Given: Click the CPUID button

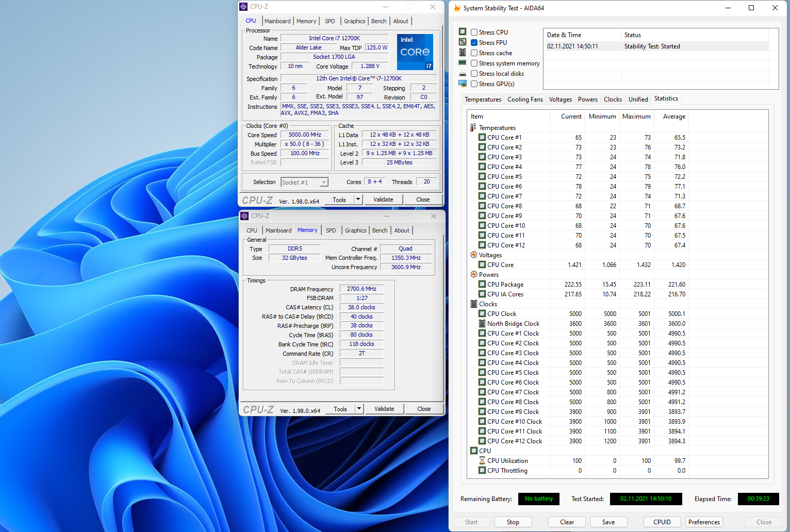Looking at the screenshot, I should (662, 522).
